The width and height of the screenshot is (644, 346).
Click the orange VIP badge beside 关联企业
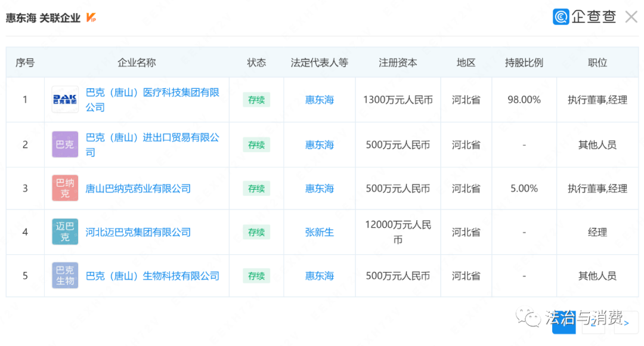click(x=91, y=18)
